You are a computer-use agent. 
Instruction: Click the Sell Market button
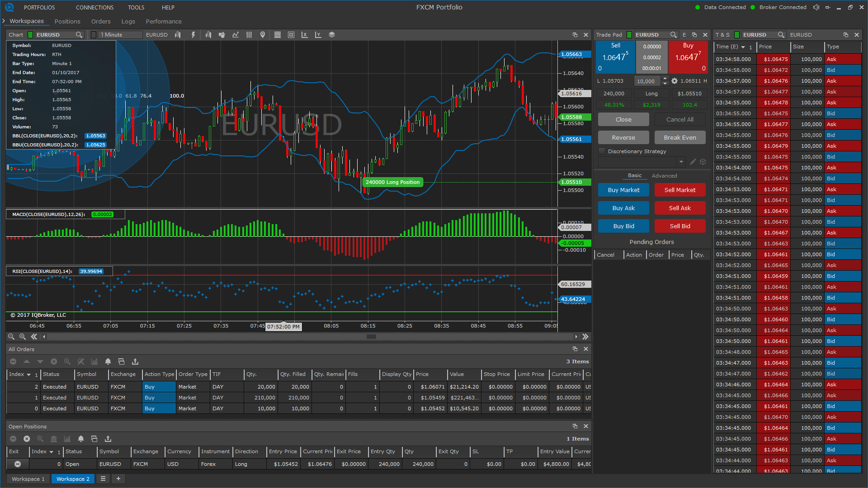(680, 190)
